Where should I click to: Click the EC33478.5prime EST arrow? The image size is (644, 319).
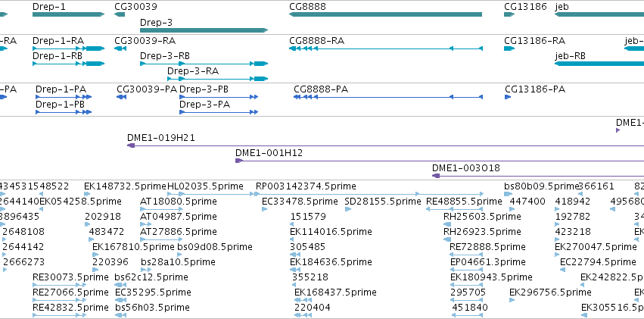(x=265, y=209)
